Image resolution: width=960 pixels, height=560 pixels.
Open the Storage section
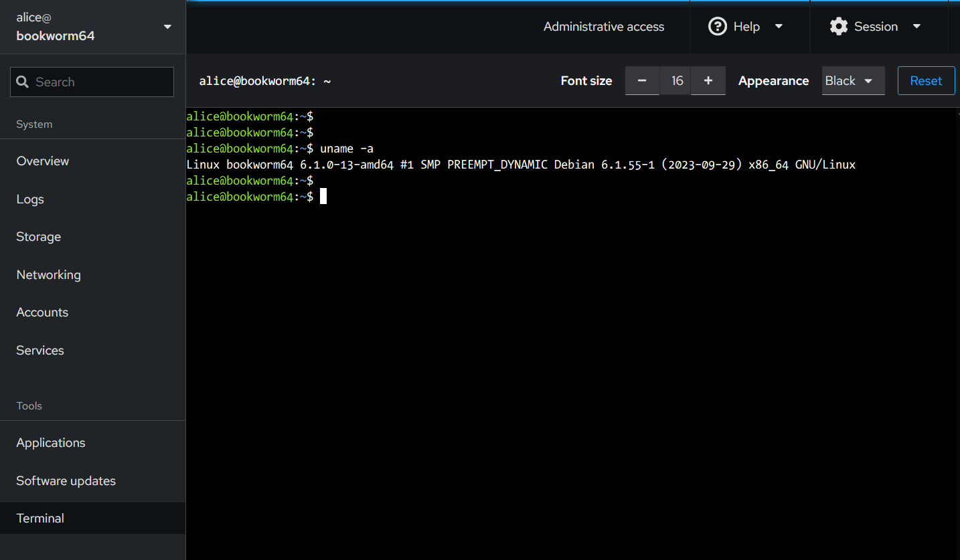coord(39,237)
